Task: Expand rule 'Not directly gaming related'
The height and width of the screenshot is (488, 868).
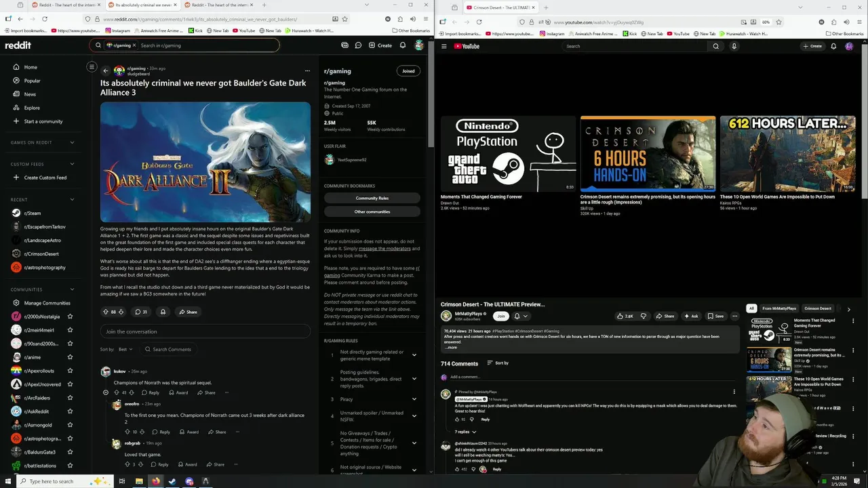Action: [372, 354]
